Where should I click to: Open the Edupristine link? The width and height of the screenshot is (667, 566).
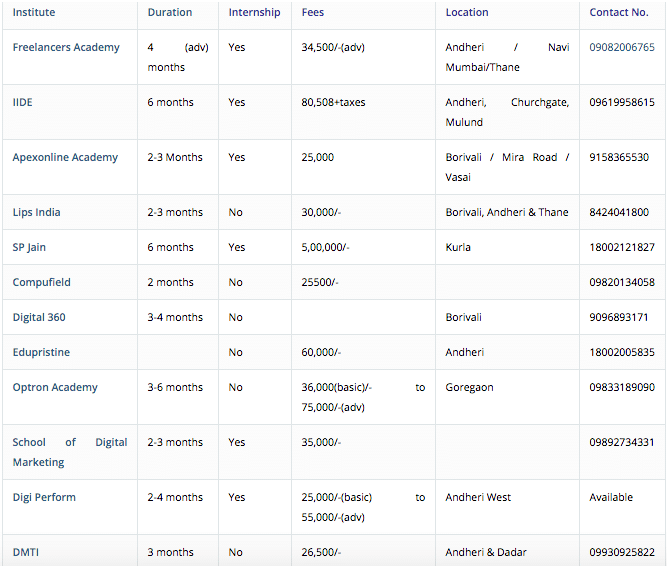41,352
